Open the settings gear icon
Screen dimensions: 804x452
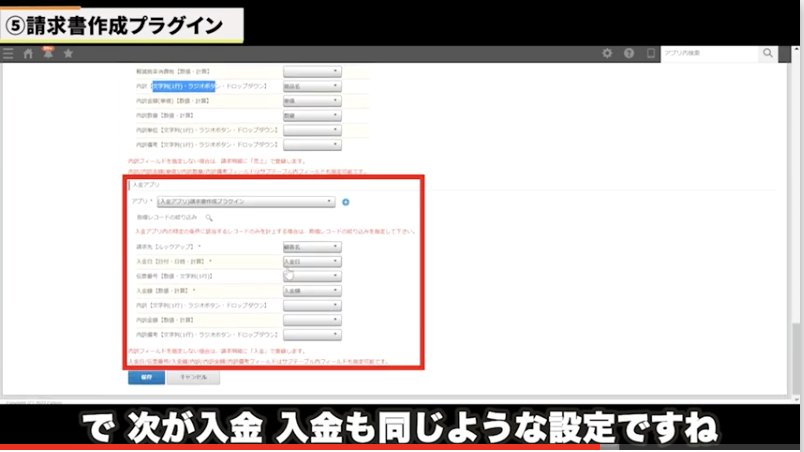[x=607, y=53]
